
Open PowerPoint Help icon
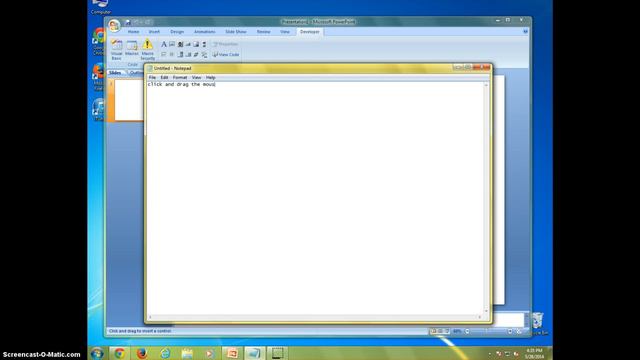[525, 31]
